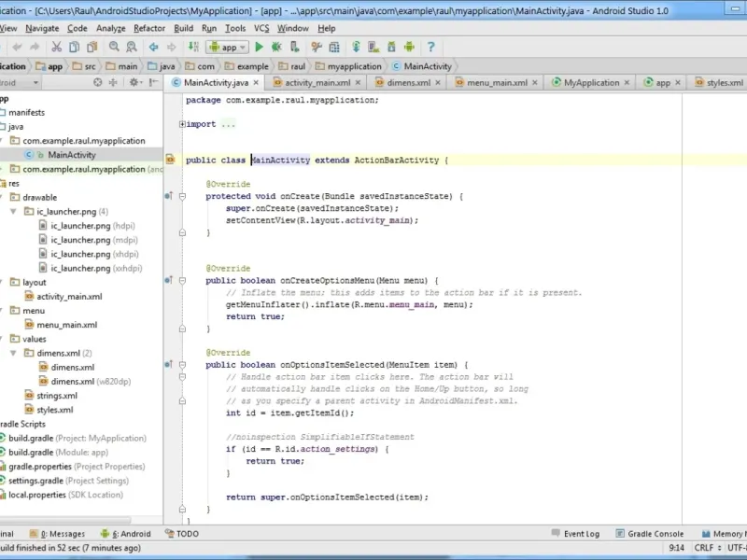Viewport: 747px width, 560px height.
Task: Open the app run configuration dropdown
Action: click(227, 47)
